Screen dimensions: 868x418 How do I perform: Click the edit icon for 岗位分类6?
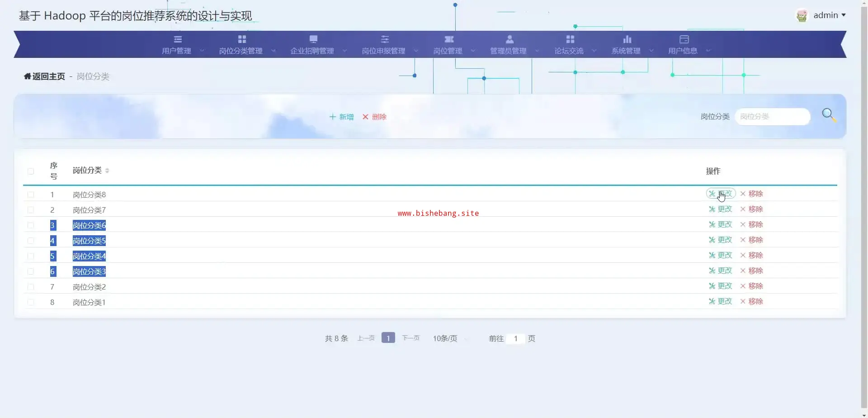pyautogui.click(x=712, y=224)
